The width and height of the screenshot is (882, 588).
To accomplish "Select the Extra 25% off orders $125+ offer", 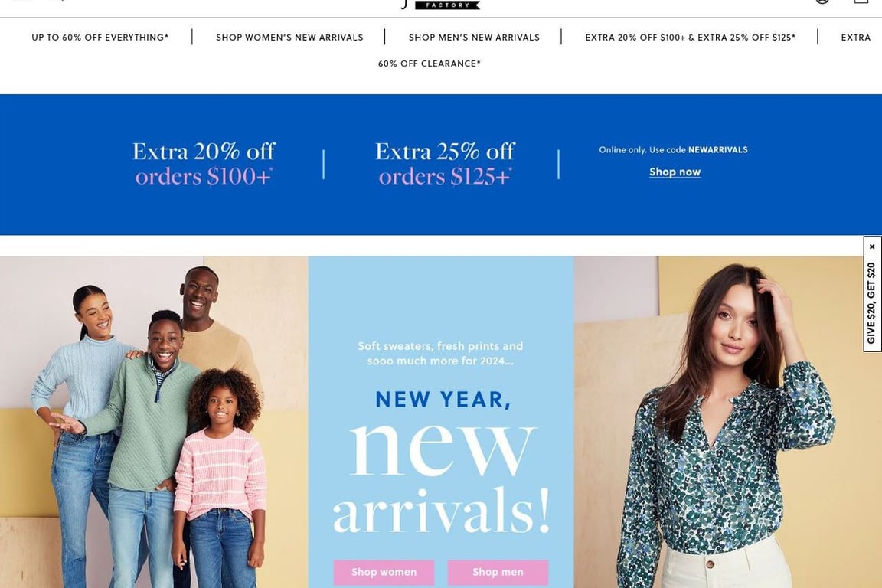I will coord(444,164).
